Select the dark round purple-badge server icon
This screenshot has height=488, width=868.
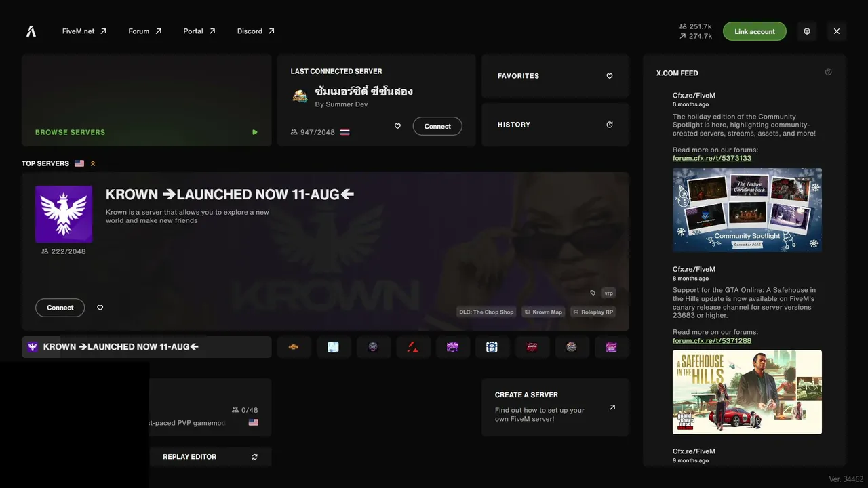373,347
